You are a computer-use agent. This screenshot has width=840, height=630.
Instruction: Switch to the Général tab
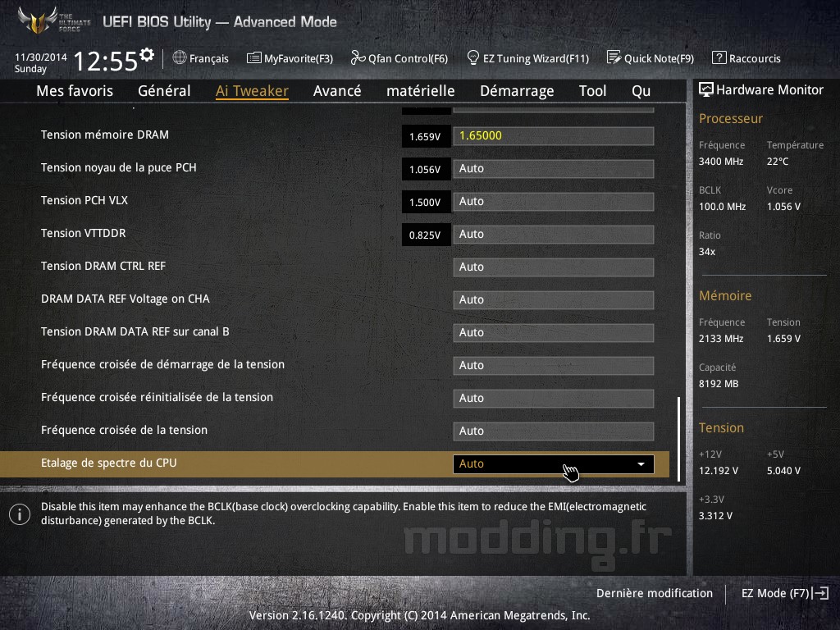pos(164,91)
